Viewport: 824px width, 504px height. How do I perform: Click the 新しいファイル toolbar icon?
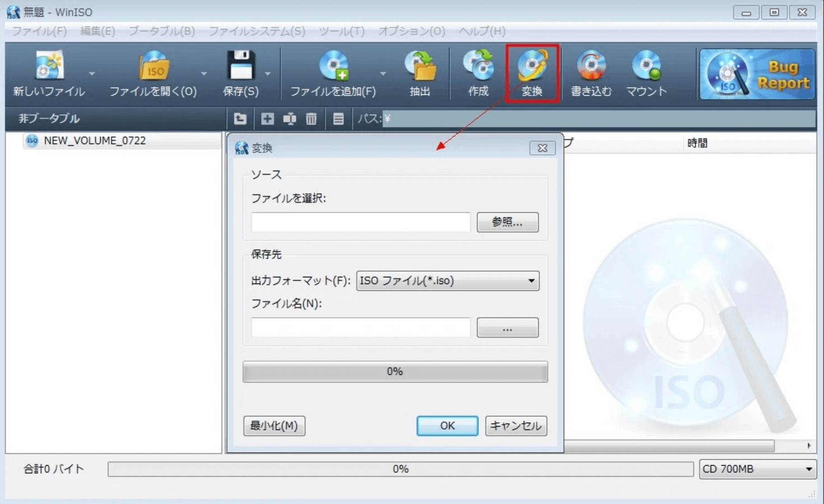[x=49, y=66]
